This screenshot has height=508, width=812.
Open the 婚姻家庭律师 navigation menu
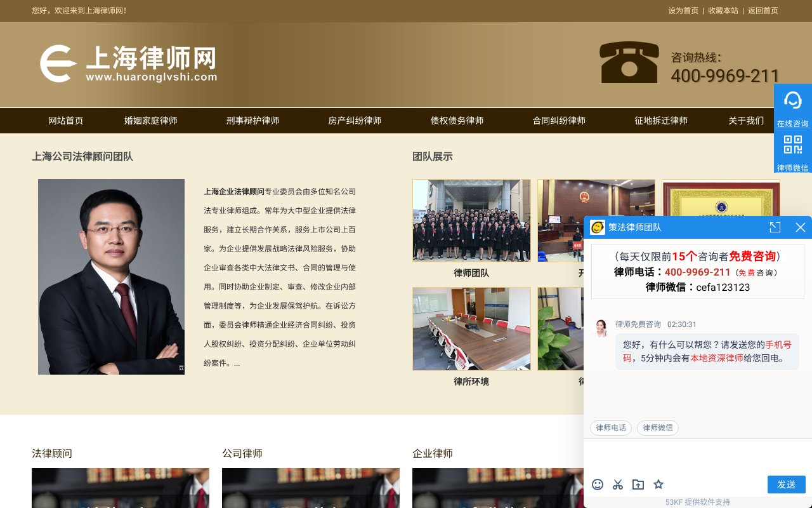click(151, 121)
